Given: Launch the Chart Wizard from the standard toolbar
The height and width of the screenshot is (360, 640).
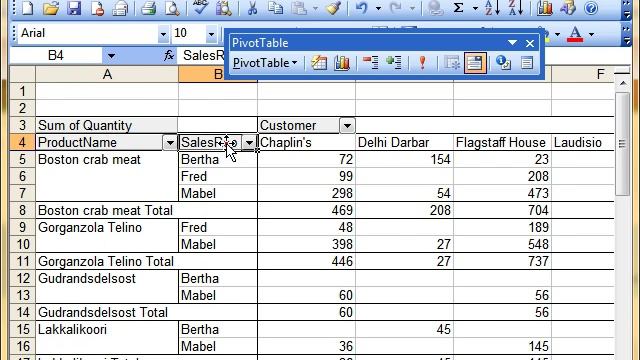Looking at the screenshot, I should [544, 7].
